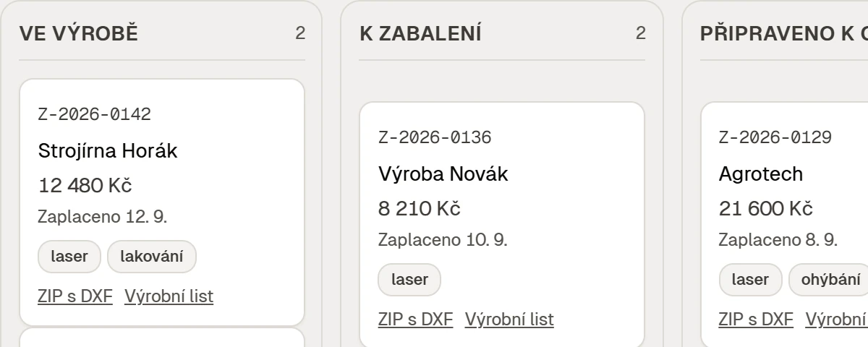Open the ZIP s DXF link for Strojírna Horák

75,296
